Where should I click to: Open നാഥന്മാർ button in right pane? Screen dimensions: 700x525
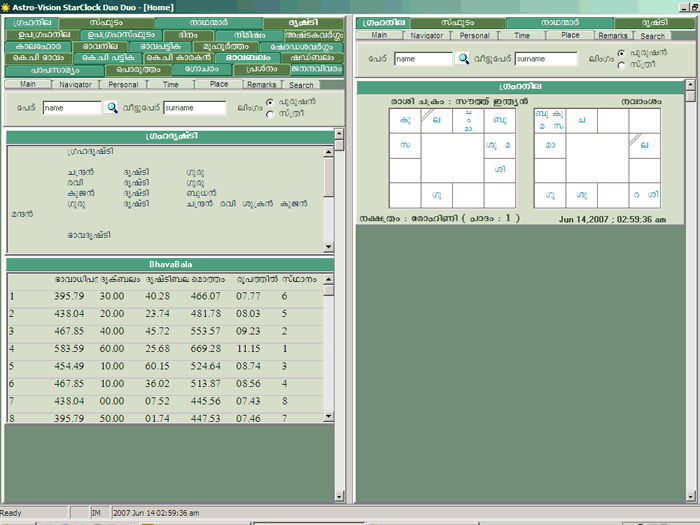560,23
